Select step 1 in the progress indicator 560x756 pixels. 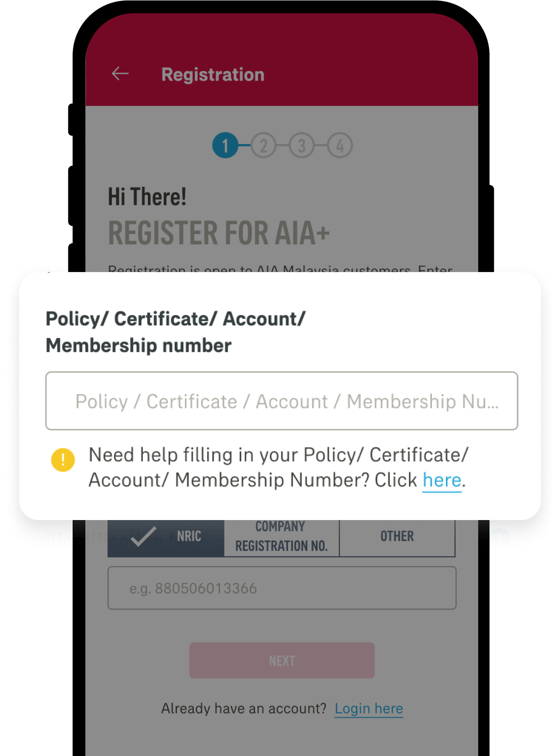(x=225, y=145)
